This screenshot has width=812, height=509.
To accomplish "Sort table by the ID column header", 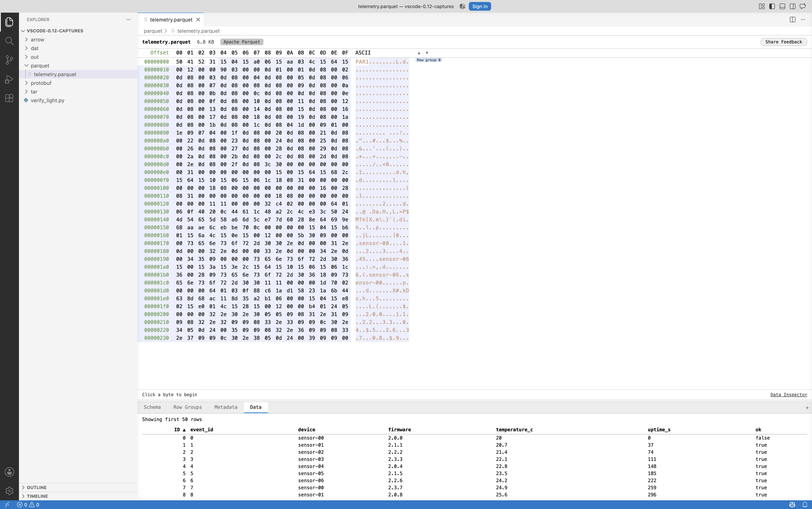I will (x=180, y=429).
